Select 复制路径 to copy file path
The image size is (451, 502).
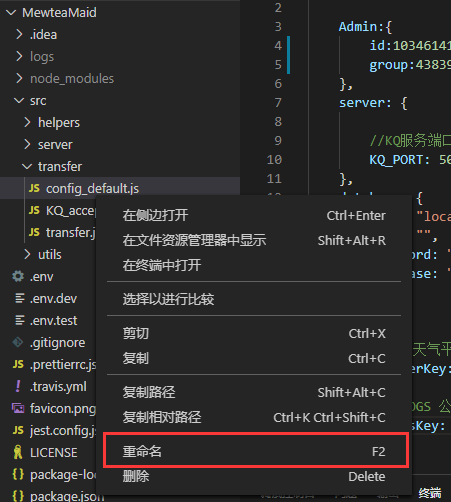tap(254, 392)
